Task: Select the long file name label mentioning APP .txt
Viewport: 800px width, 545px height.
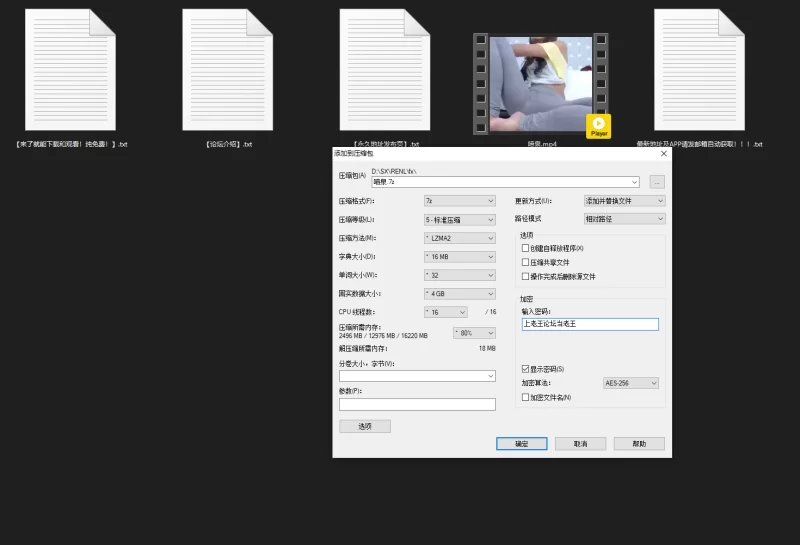Action: click(699, 144)
